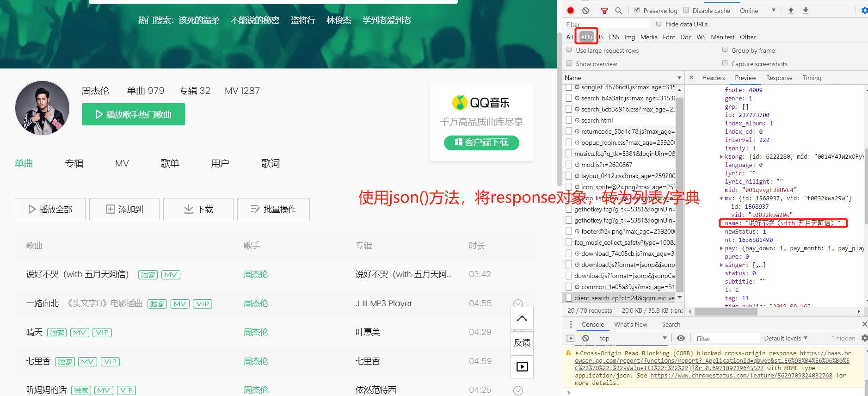868x396 pixels.
Task: Click the VIP tag on 晴天 row
Action: tap(102, 333)
